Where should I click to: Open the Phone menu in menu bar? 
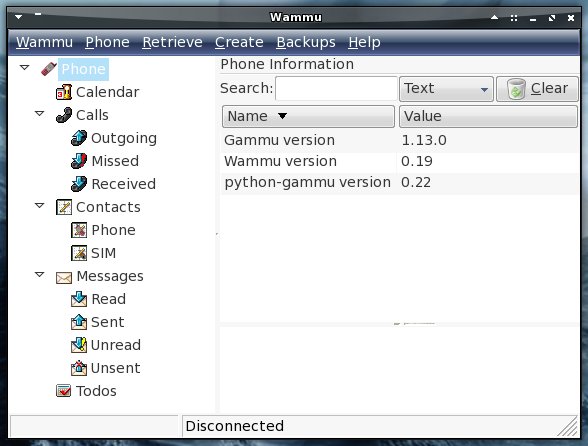click(108, 42)
